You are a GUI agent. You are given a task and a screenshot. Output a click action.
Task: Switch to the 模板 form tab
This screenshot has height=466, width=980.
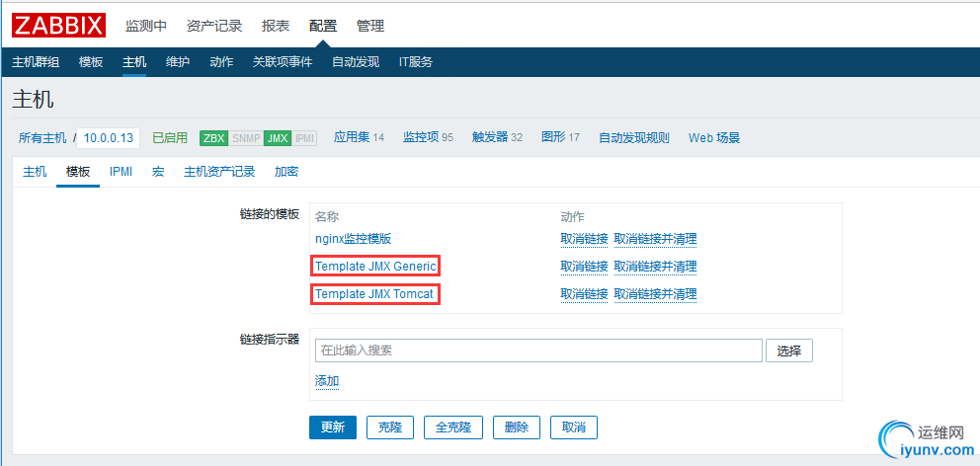coord(78,172)
